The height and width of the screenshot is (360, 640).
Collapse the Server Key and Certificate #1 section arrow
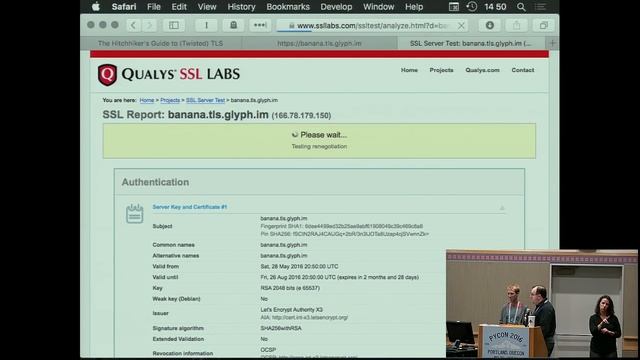(502, 208)
